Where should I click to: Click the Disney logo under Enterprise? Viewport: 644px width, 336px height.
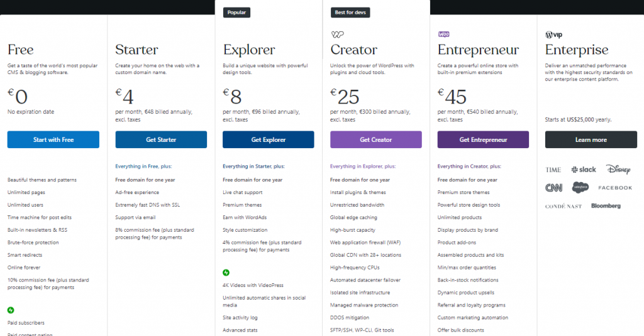pos(618,169)
